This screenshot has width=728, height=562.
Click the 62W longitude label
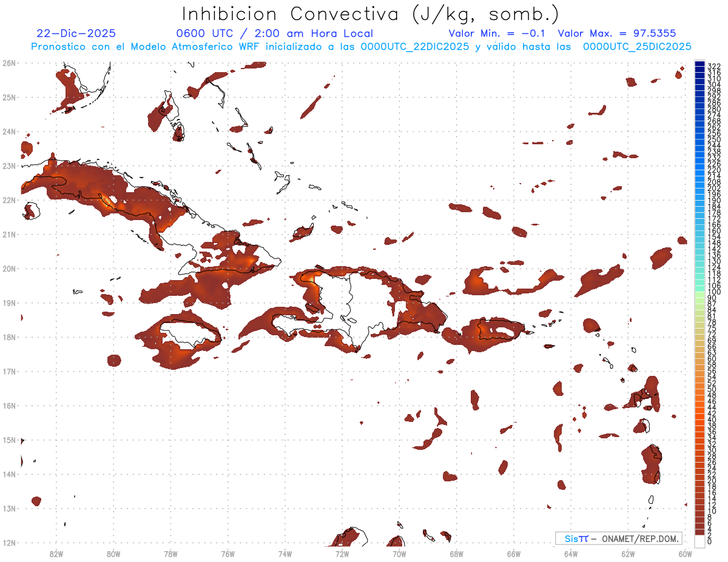click(x=629, y=554)
